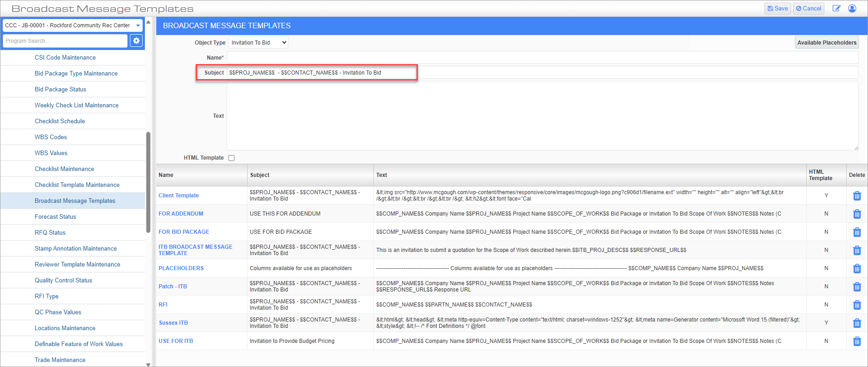868x367 pixels.
Task: Click the Delete column header
Action: 857,175
